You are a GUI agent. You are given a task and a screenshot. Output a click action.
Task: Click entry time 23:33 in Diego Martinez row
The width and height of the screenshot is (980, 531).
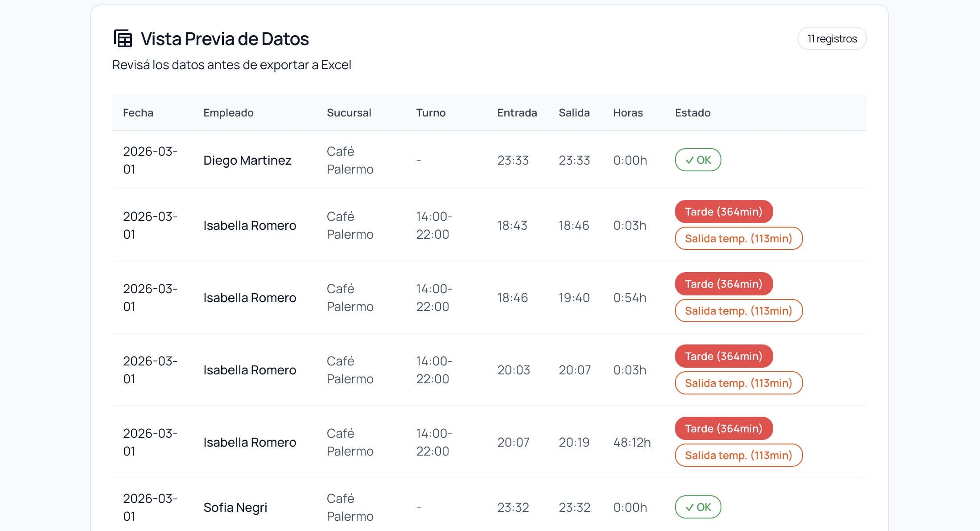(513, 160)
